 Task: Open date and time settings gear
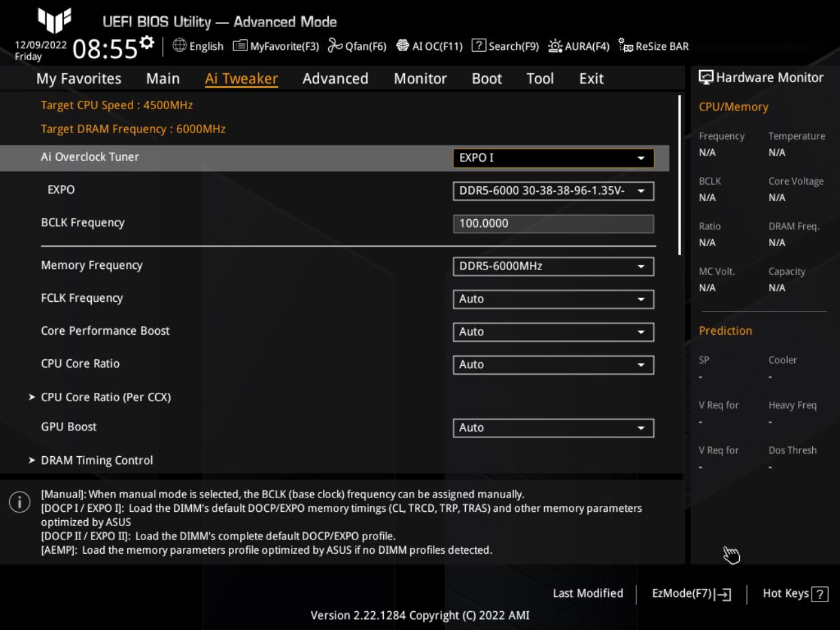coord(147,43)
